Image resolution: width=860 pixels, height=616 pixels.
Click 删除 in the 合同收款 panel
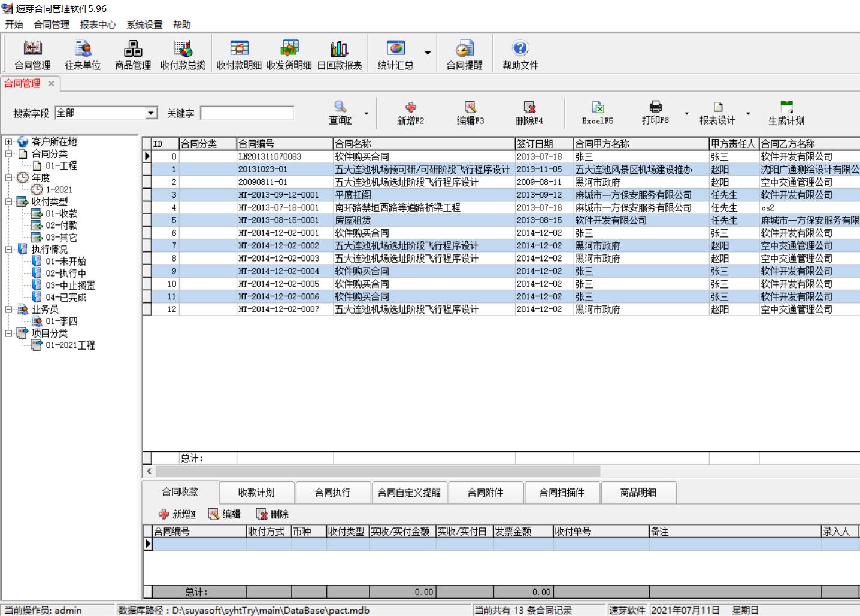click(272, 514)
